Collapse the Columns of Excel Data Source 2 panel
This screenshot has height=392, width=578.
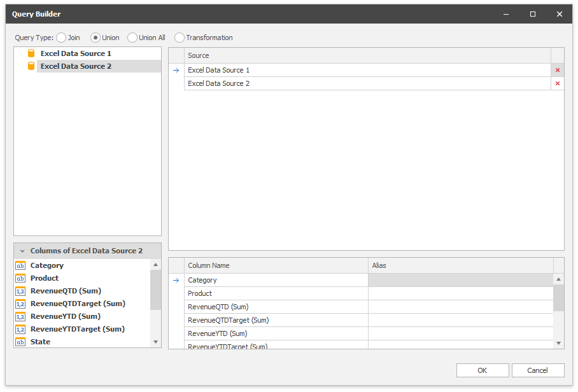tap(22, 250)
